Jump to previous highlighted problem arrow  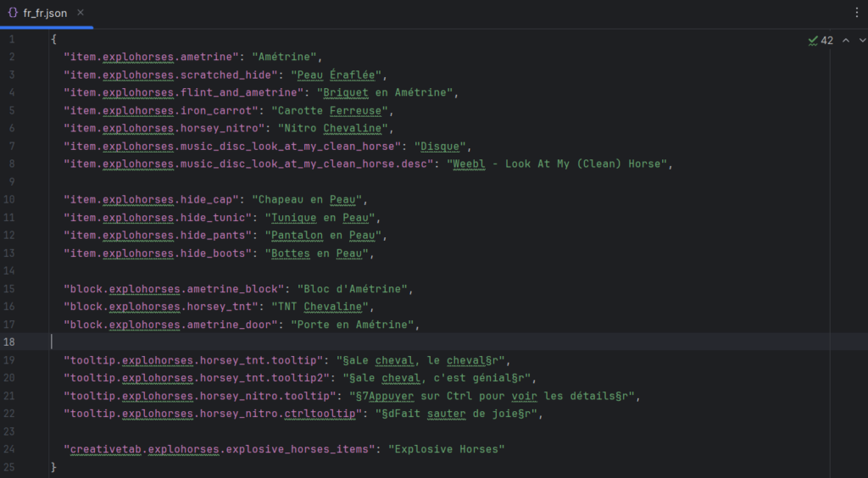pos(845,40)
